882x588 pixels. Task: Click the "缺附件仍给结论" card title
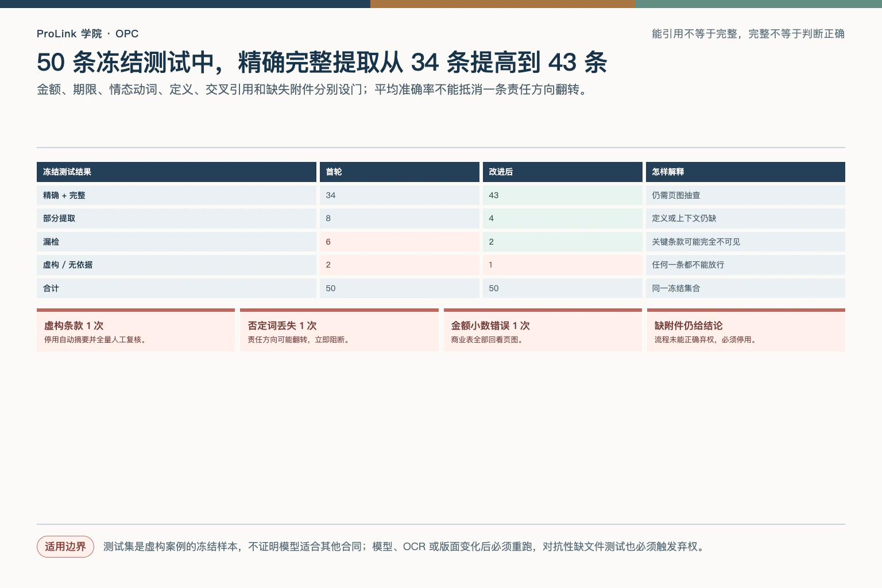688,326
